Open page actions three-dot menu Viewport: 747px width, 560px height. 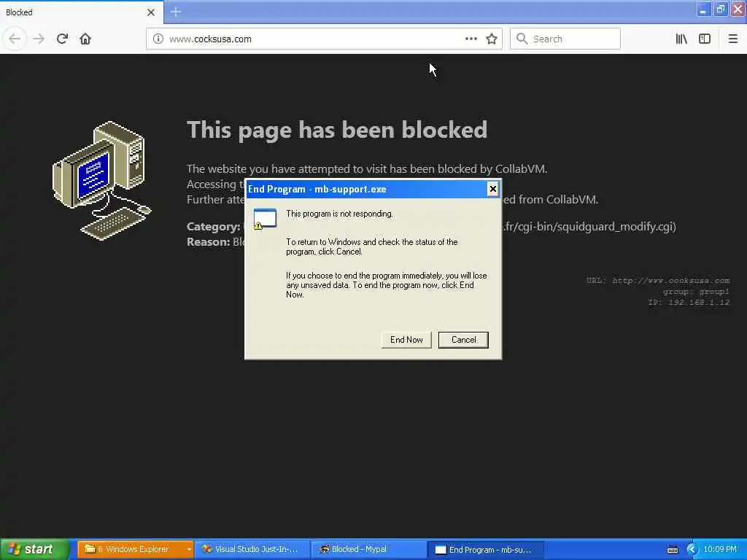coord(471,39)
